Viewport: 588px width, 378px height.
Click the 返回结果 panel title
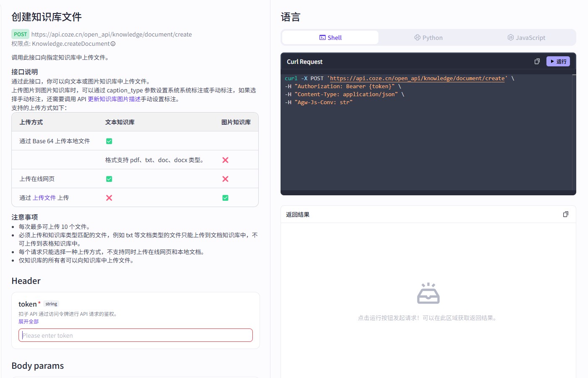coord(298,215)
